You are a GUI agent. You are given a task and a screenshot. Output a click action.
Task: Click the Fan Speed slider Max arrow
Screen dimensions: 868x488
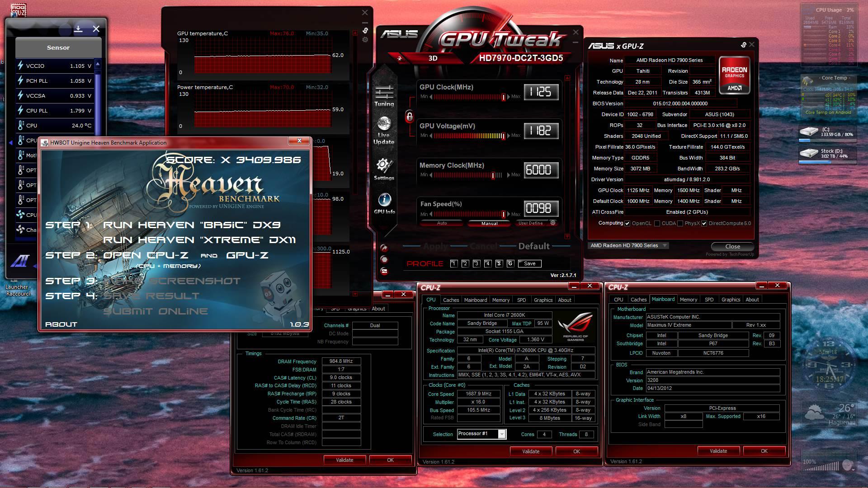(509, 214)
